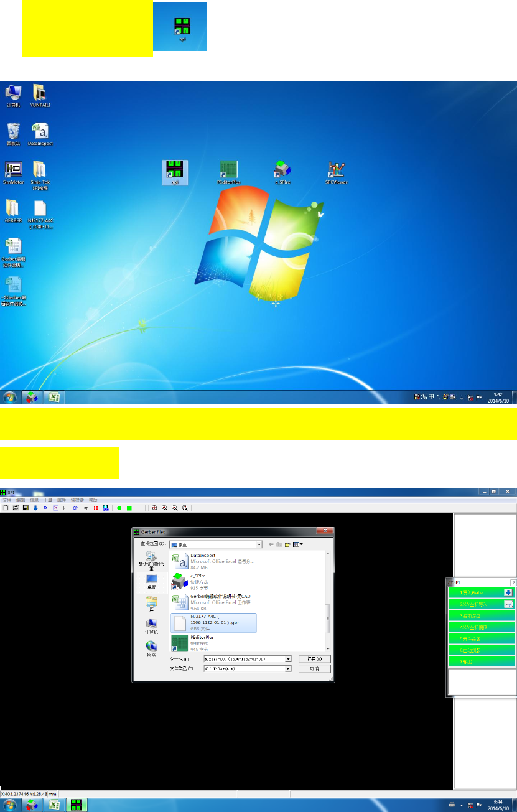Click the save floppy disk toolbar icon

pos(26,508)
